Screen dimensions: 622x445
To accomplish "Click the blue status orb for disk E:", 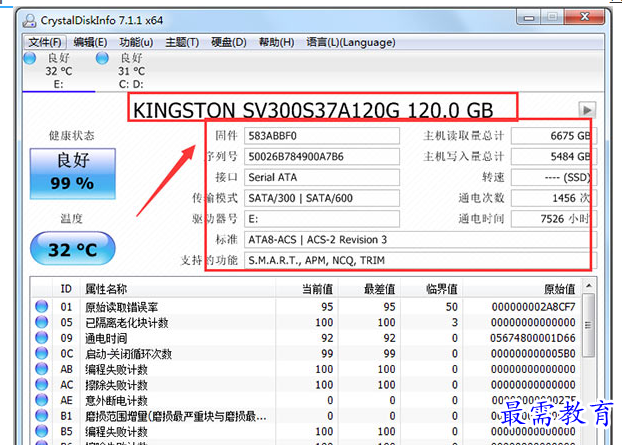I will (30, 58).
